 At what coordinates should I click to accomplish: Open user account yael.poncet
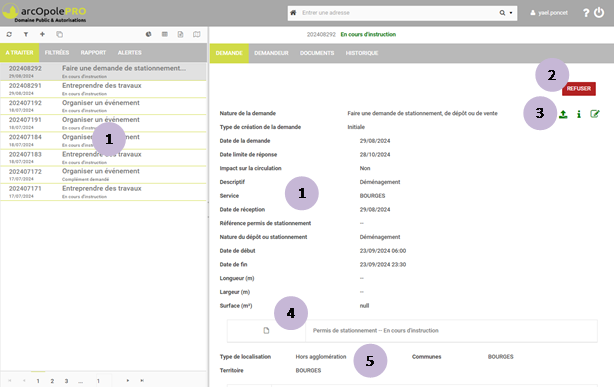549,13
